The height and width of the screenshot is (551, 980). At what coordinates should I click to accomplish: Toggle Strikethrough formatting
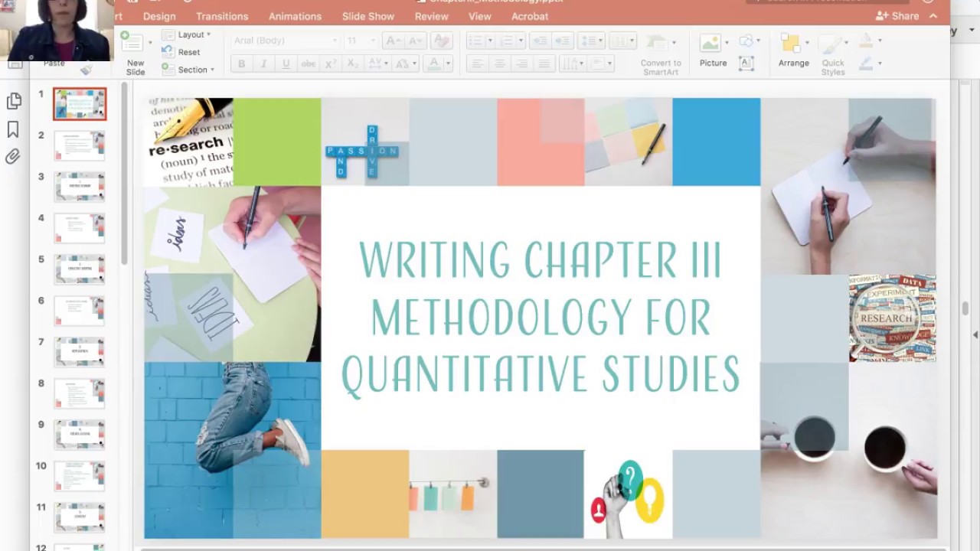(308, 64)
